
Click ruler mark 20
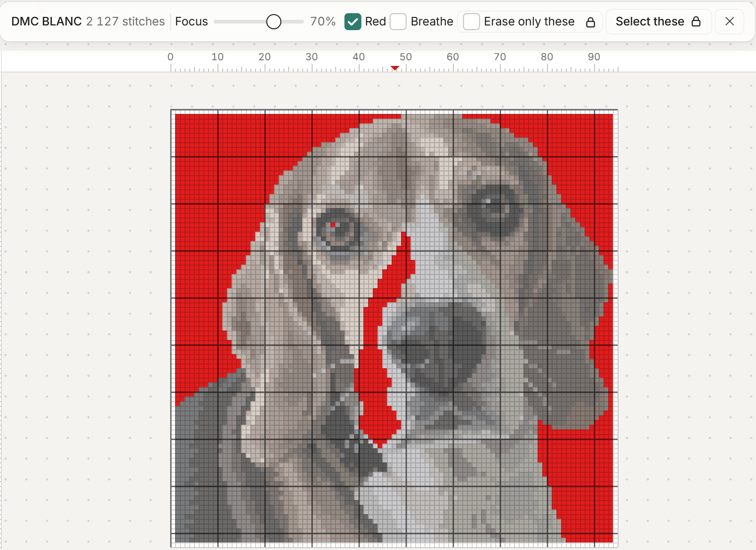265,57
